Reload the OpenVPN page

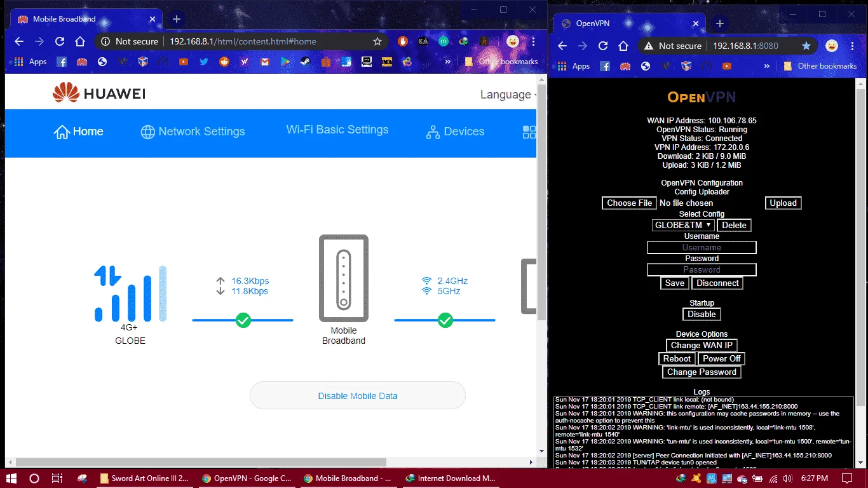(x=604, y=46)
